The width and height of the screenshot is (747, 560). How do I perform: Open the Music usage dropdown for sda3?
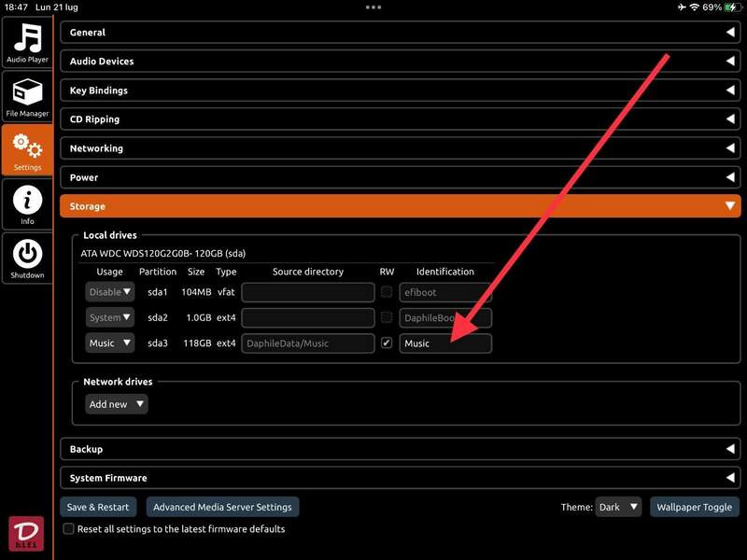(x=109, y=343)
